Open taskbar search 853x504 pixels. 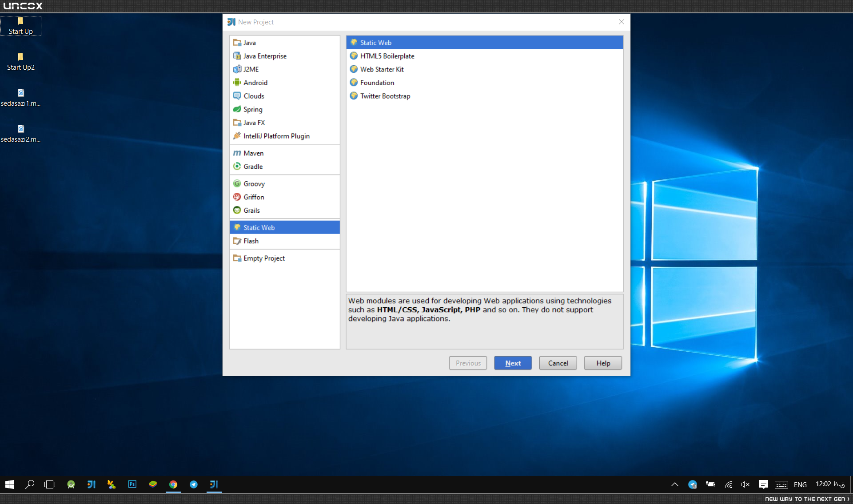[30, 484]
